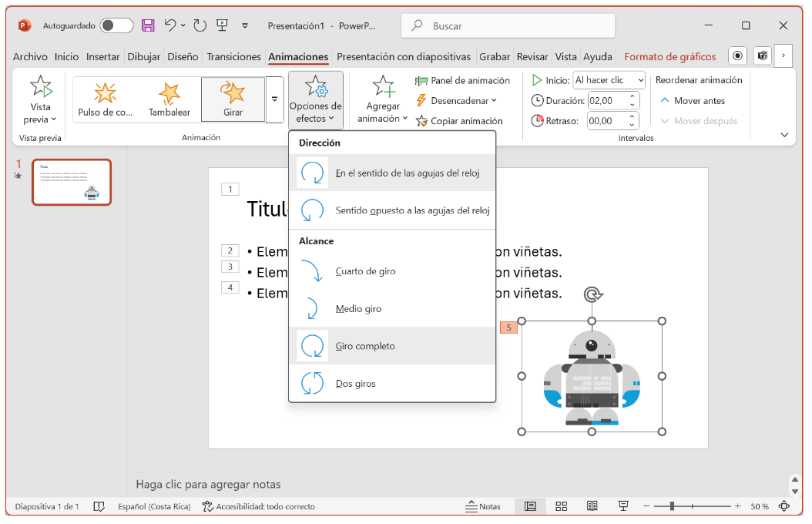812x524 pixels.
Task: Select slide 1 thumbnail in panel
Action: click(72, 182)
